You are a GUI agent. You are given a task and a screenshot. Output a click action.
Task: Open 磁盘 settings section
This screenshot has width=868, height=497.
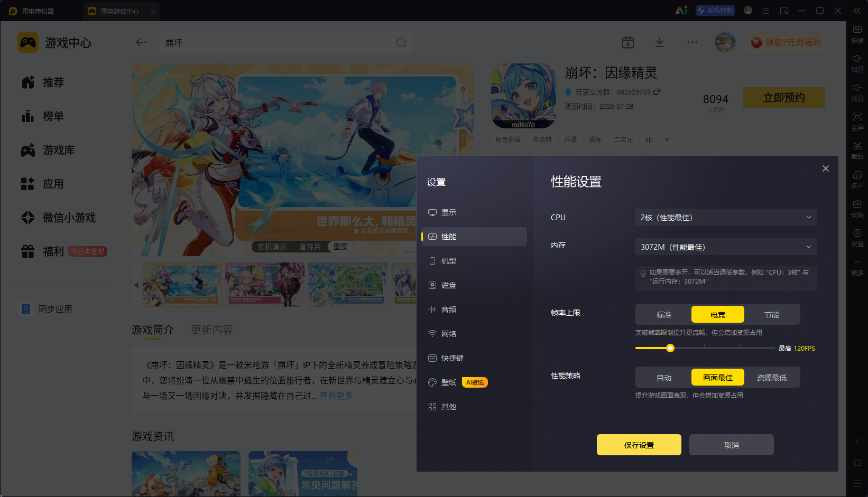474,285
